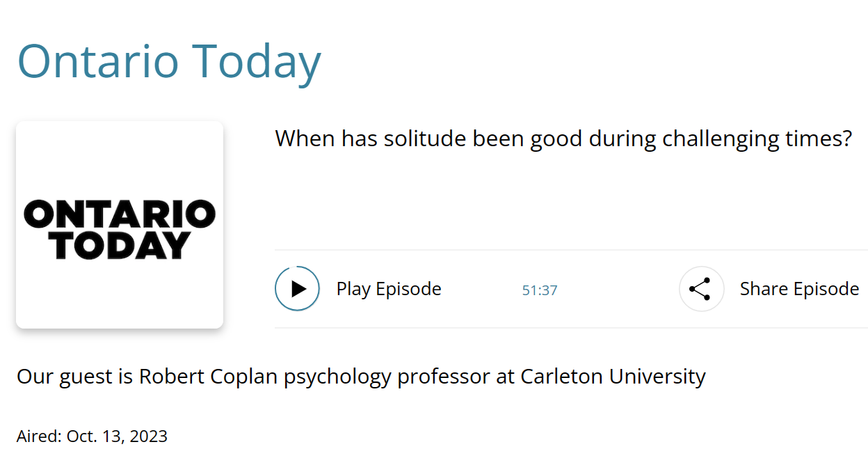Play the episode using its play control
Screen dimensions: 868x465
[297, 288]
